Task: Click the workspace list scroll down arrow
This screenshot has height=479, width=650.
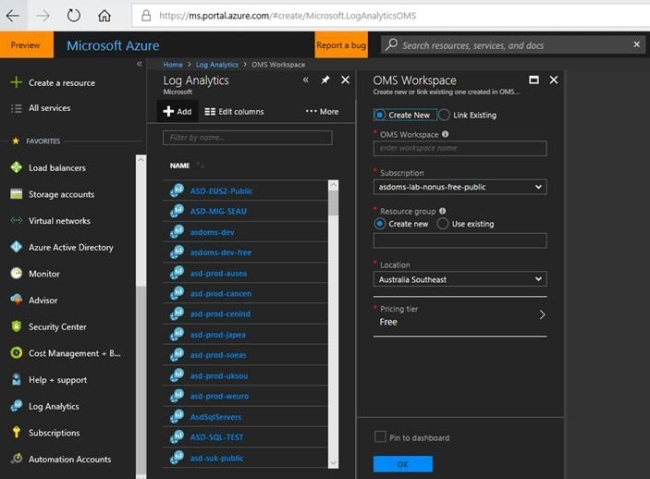Action: [x=333, y=463]
